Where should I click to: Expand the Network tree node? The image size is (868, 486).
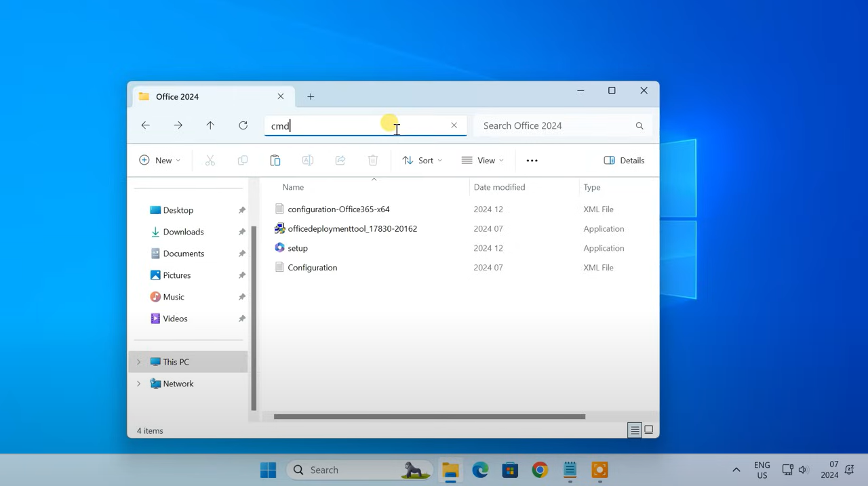[138, 384]
